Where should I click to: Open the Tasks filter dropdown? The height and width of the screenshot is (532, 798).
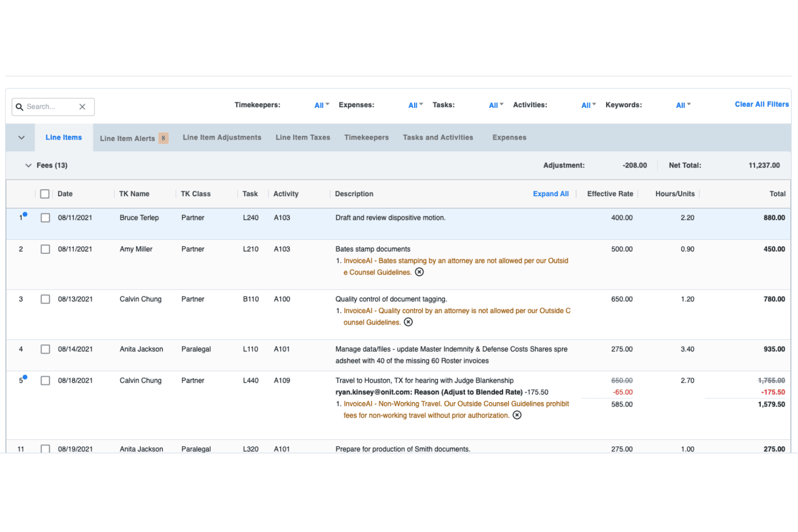coord(496,105)
